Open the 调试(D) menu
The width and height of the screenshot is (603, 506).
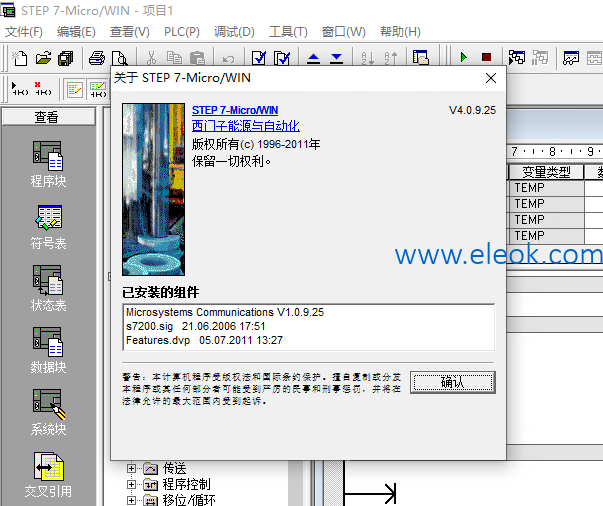234,32
